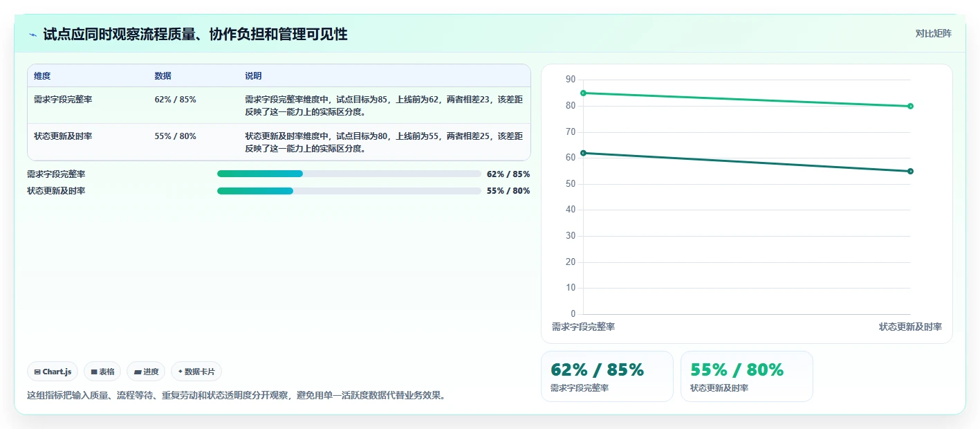Click the y-axis label 90
This screenshot has height=429, width=980.
pos(571,80)
